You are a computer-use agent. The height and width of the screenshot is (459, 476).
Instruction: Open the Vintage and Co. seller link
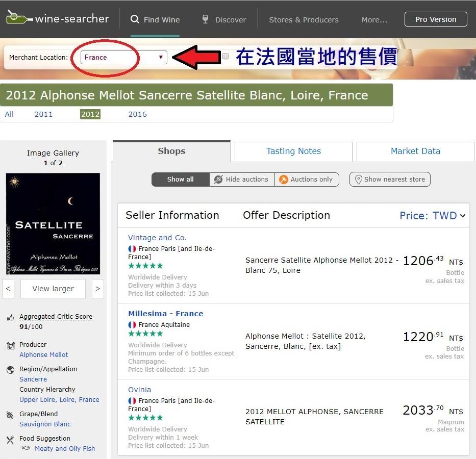coord(157,238)
